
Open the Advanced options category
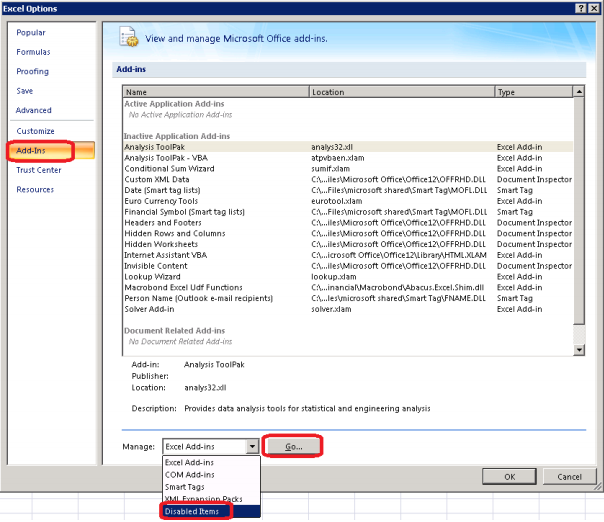(34, 110)
